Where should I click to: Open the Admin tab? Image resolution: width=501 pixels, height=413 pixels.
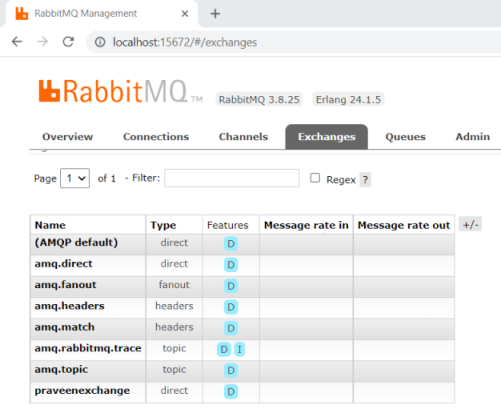[x=473, y=137]
